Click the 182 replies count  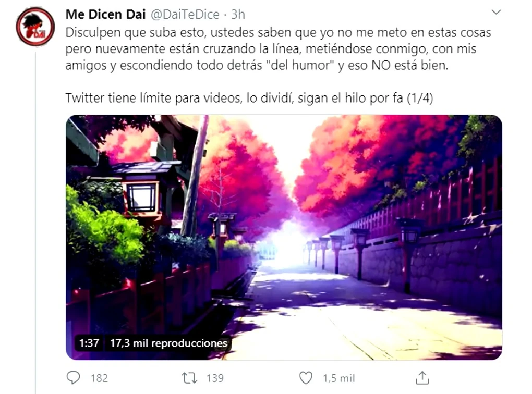click(100, 378)
